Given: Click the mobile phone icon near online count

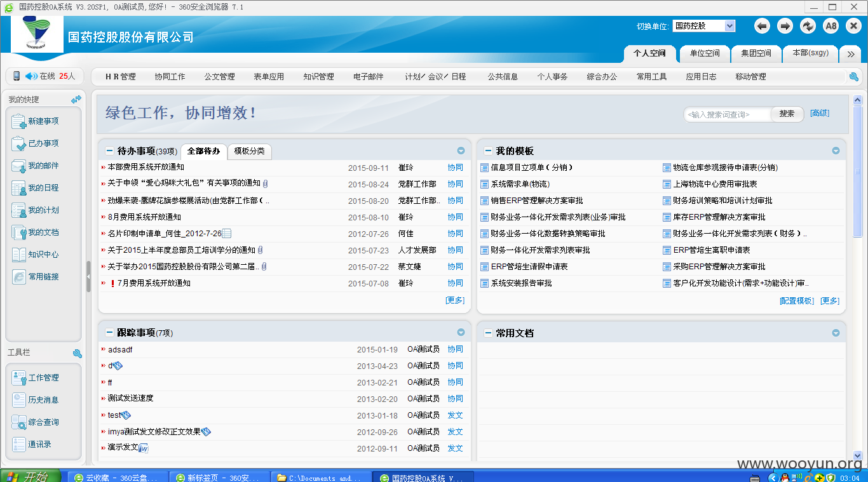Looking at the screenshot, I should tap(16, 76).
